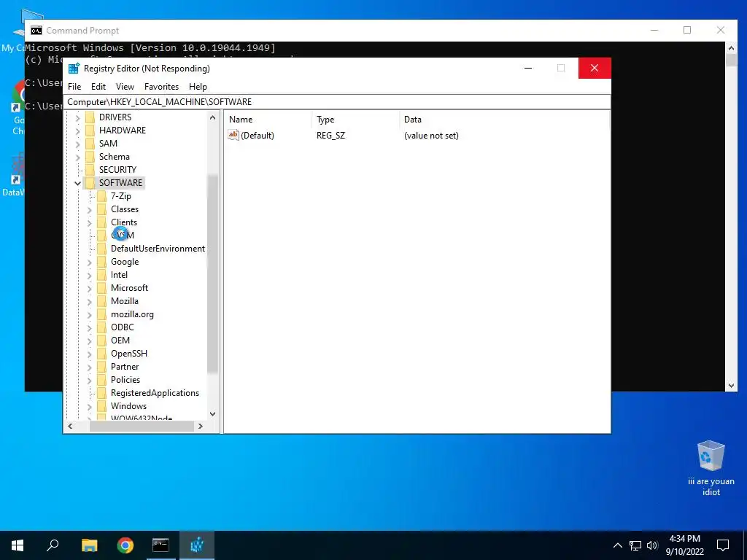Expand the Schema key
The image size is (747, 560).
[x=77, y=157]
